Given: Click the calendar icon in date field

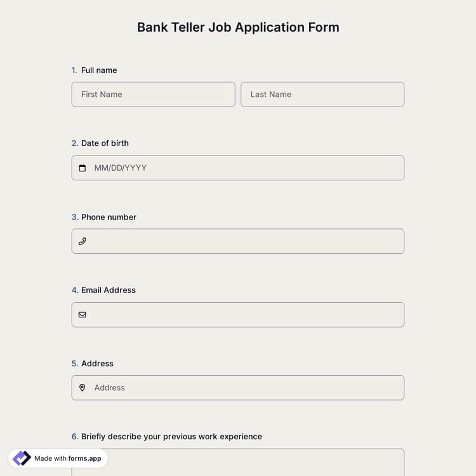Looking at the screenshot, I should [x=83, y=168].
